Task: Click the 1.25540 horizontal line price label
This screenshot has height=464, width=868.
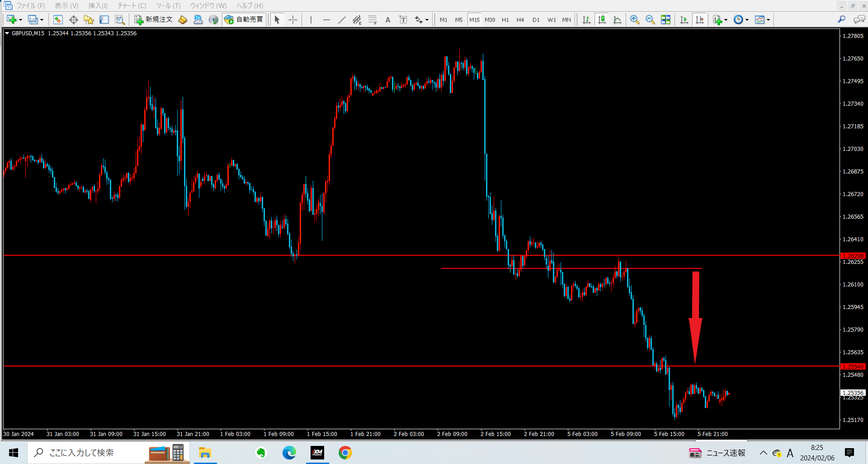Action: tap(853, 366)
